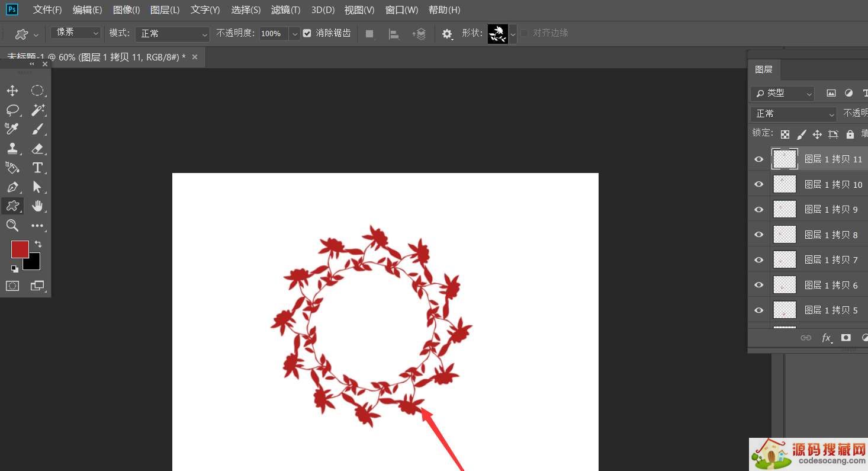Open path operations icon in options bar
The image size is (868, 471).
[x=369, y=34]
